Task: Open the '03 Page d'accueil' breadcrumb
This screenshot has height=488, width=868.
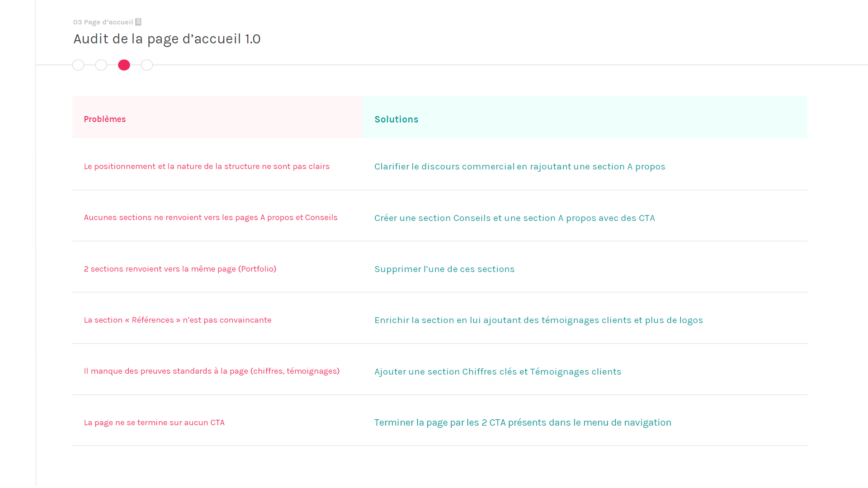Action: [103, 22]
